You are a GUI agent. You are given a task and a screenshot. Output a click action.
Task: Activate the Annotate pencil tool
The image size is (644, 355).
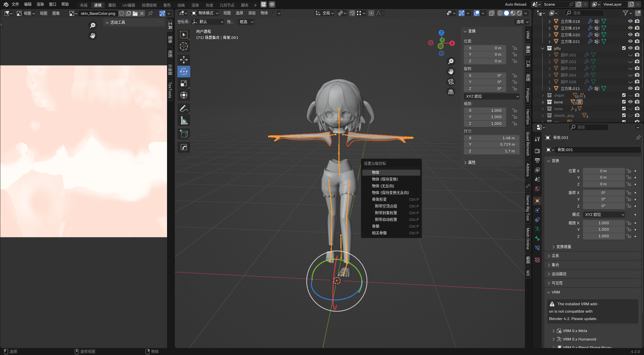tap(183, 108)
